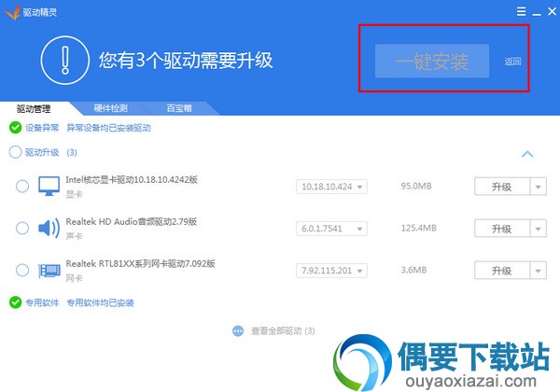Open the 百宝箱 tab
560x392 pixels.
click(x=179, y=108)
